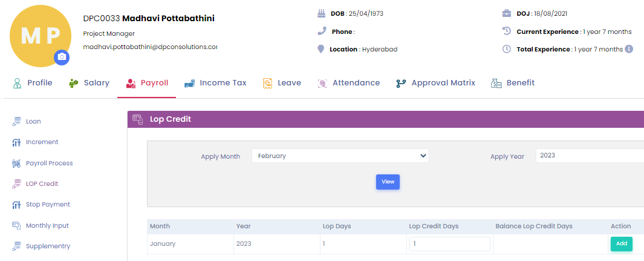Click the Monthly Input sidebar icon
Image resolution: width=644 pixels, height=261 pixels.
tap(16, 226)
